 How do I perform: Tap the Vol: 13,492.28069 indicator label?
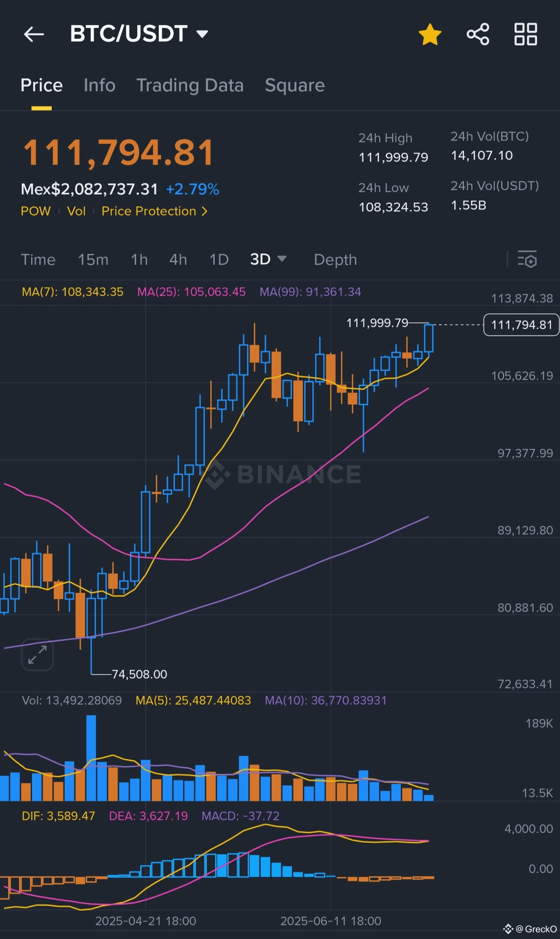(x=72, y=700)
